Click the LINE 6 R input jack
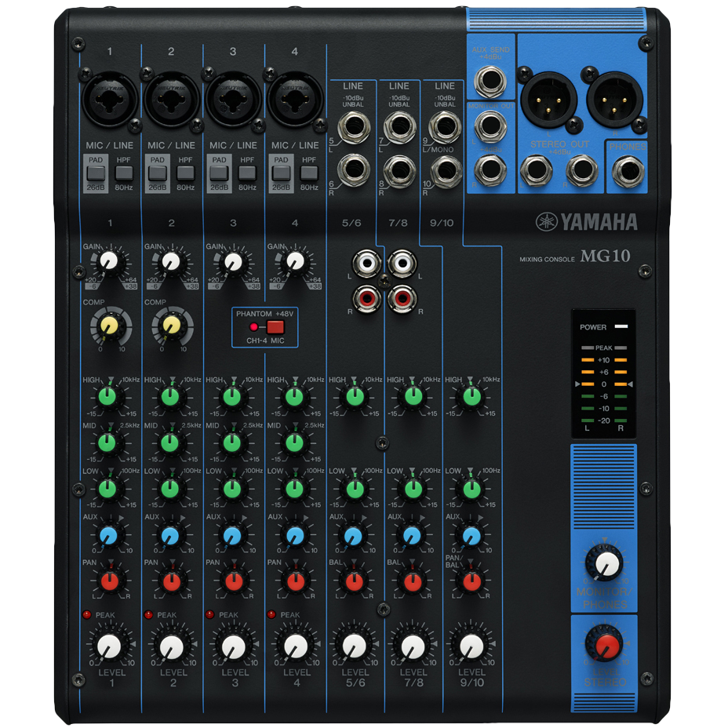The height and width of the screenshot is (728, 728). pyautogui.click(x=354, y=170)
